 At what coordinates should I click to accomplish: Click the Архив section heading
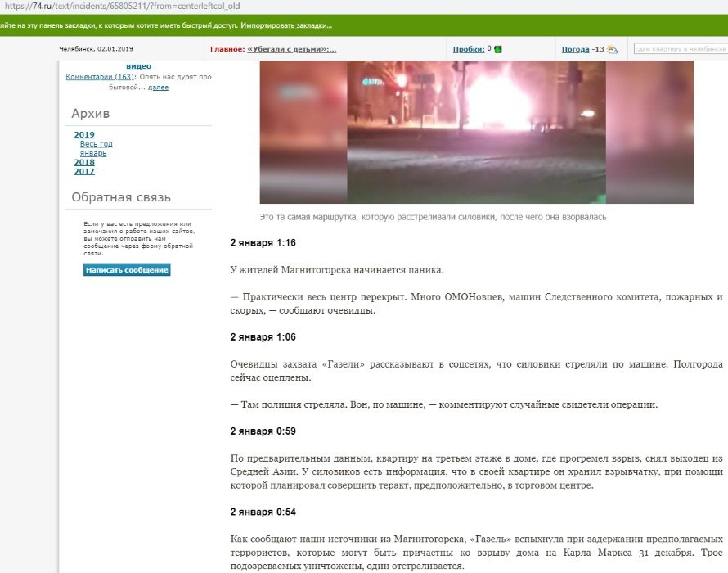91,114
